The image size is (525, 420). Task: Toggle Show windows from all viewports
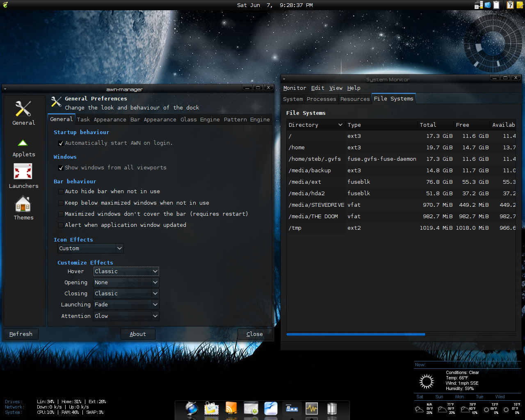pyautogui.click(x=61, y=168)
